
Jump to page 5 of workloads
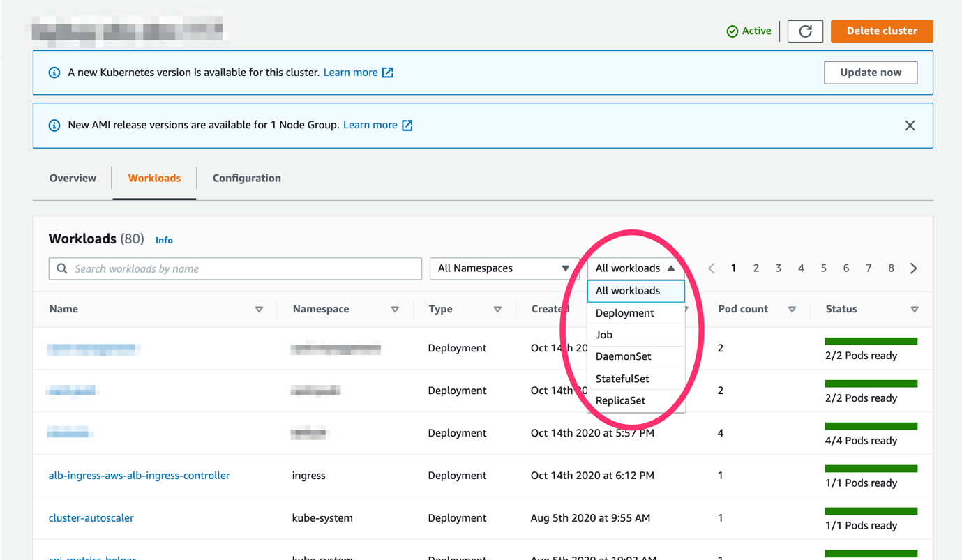coord(823,268)
